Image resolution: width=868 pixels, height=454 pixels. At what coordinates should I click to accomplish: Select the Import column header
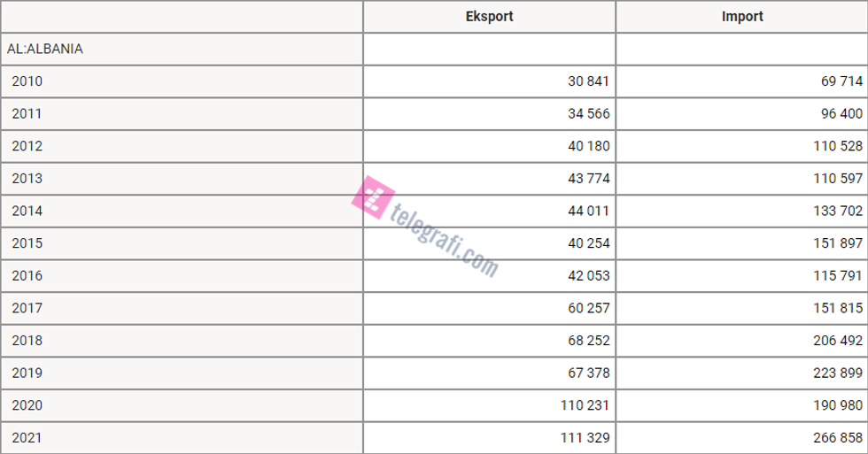741,17
